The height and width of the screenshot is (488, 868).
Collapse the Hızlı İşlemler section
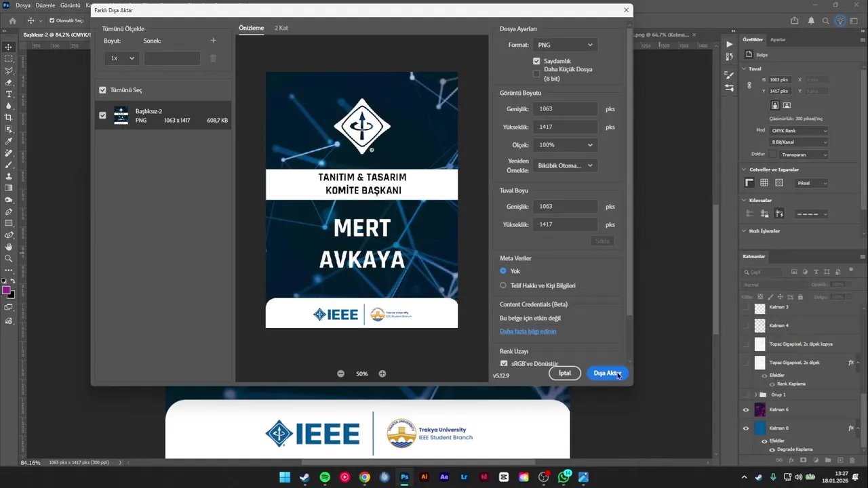click(745, 231)
